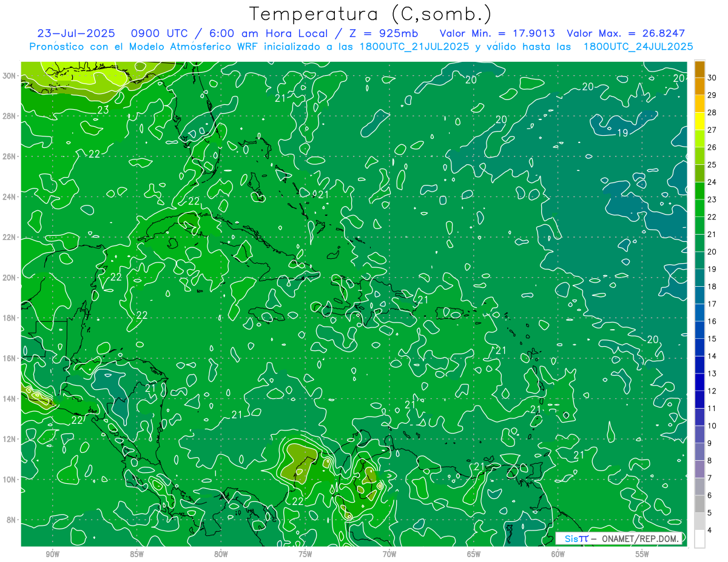Click the title 'Temperatura (C,somb.)'

click(x=371, y=13)
